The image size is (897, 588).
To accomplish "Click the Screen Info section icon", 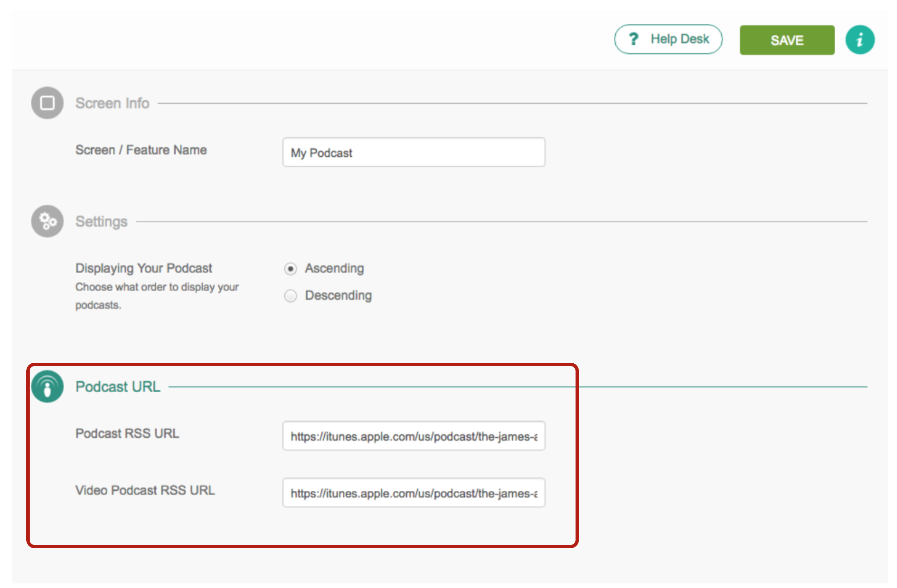I will [47, 103].
